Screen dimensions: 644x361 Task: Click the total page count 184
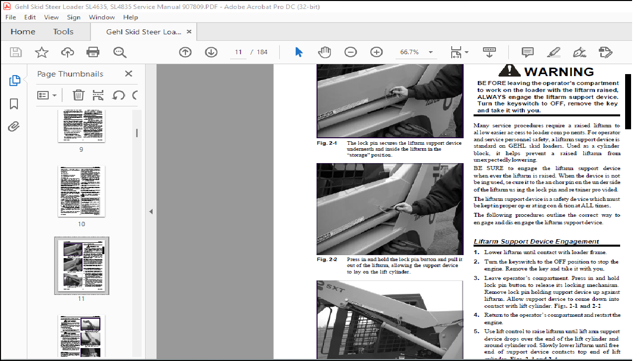coord(262,52)
